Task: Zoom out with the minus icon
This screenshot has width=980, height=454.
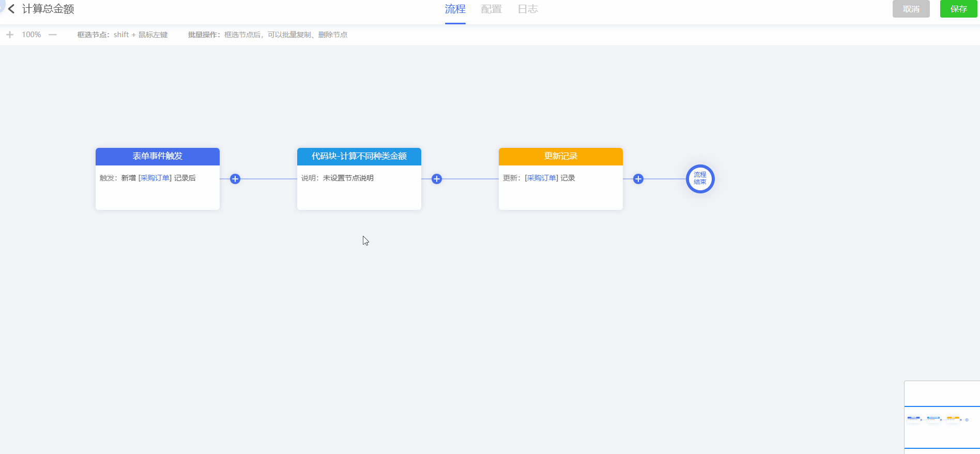Action: point(53,35)
